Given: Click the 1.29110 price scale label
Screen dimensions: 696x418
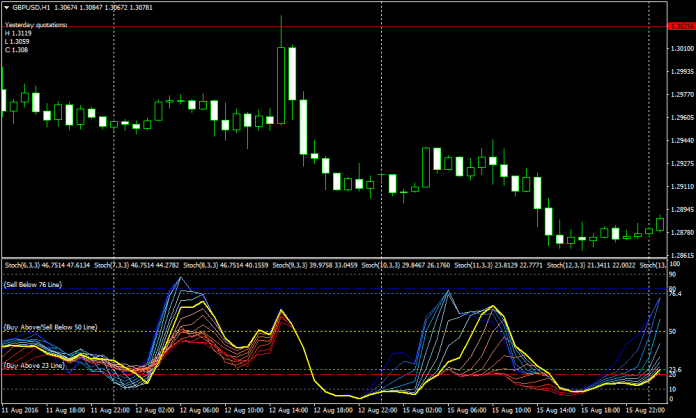Looking at the screenshot, I should coord(679,186).
